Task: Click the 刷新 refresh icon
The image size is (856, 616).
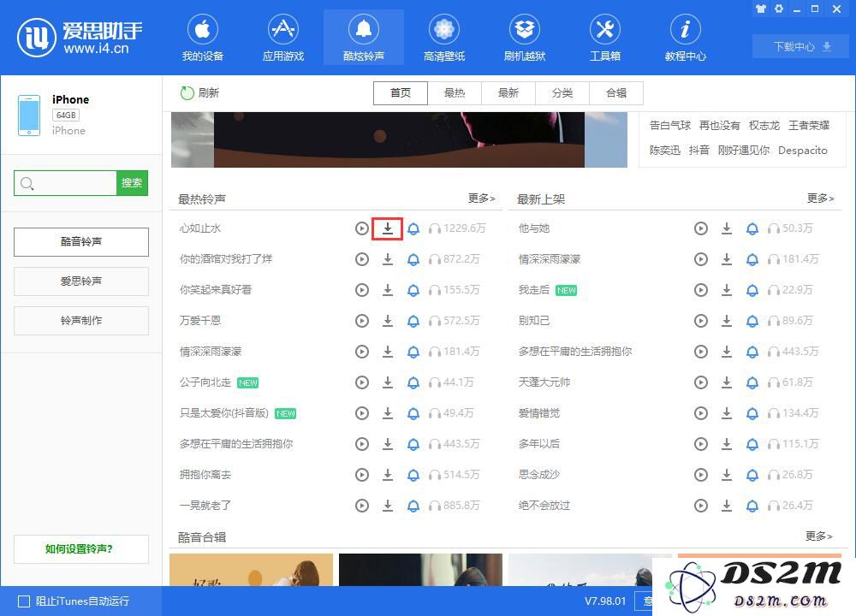Action: point(187,92)
